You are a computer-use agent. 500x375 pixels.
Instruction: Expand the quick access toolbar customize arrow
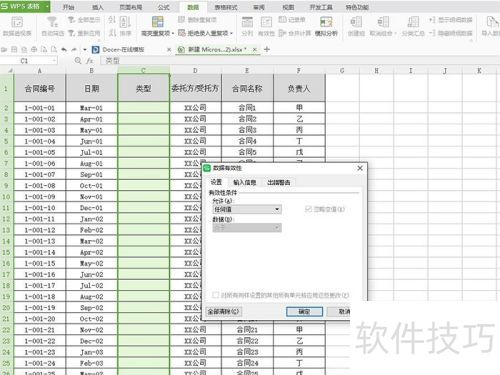pyautogui.click(x=85, y=50)
